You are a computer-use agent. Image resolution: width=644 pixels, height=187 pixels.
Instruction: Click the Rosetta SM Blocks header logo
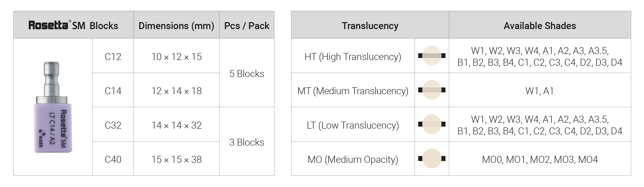(x=73, y=25)
